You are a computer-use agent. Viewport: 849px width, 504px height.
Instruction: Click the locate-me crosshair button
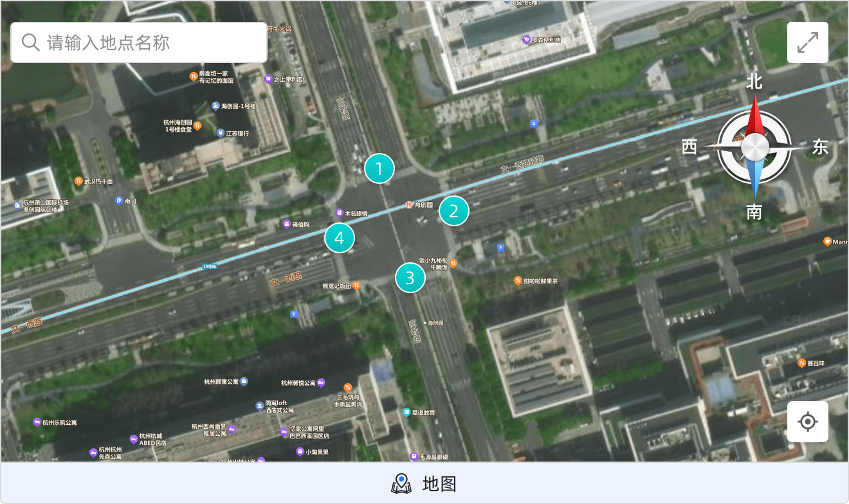tap(807, 422)
